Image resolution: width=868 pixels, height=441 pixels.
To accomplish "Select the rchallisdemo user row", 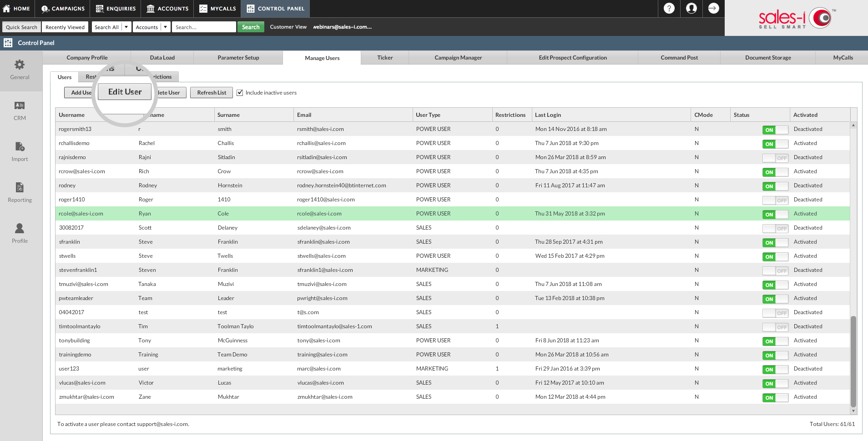I will point(453,143).
